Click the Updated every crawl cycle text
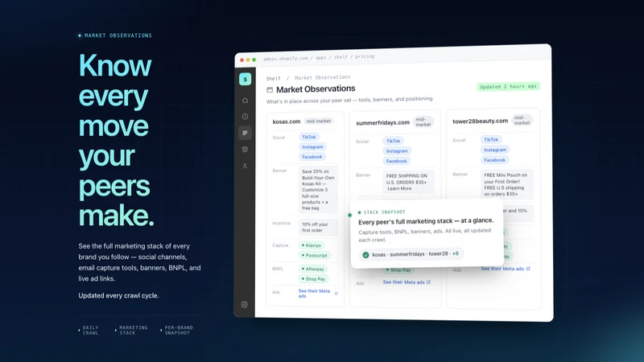The width and height of the screenshot is (644, 362). (x=118, y=295)
